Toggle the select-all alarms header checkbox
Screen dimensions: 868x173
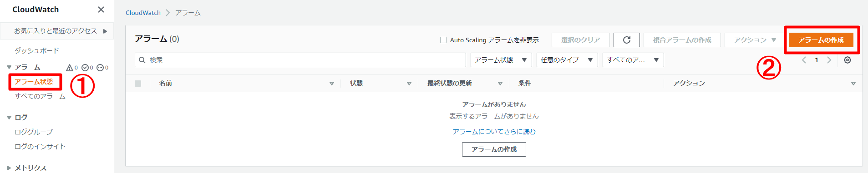click(138, 84)
